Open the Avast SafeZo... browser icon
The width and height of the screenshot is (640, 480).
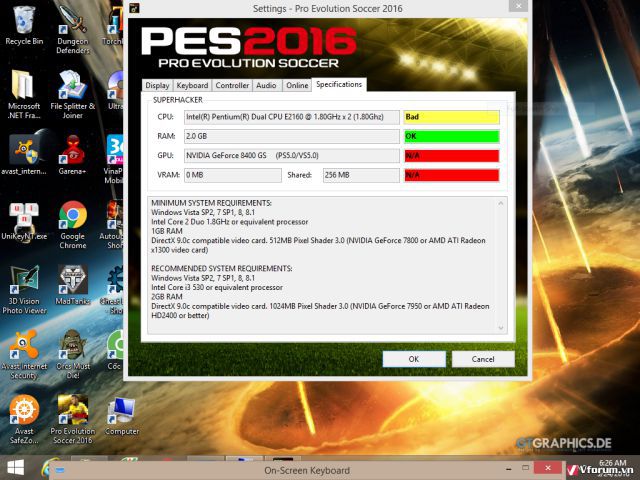(24, 420)
